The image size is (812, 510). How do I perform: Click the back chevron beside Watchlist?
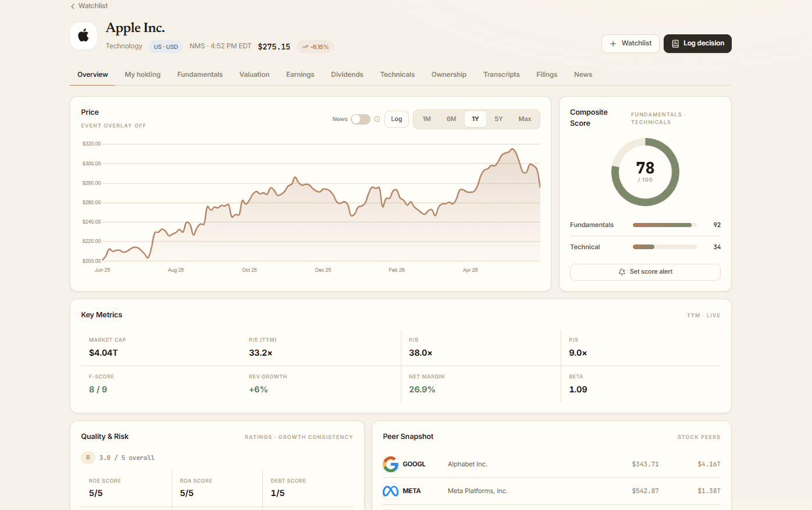(73, 6)
